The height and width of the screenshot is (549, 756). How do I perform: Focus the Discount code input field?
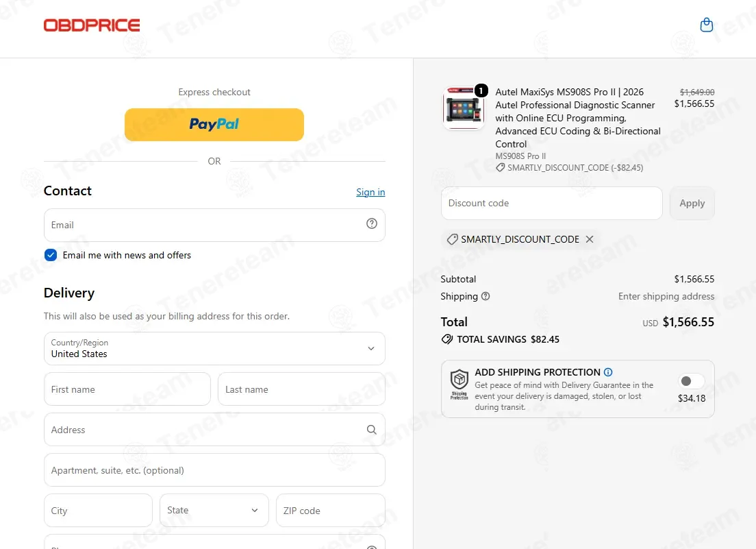click(551, 203)
